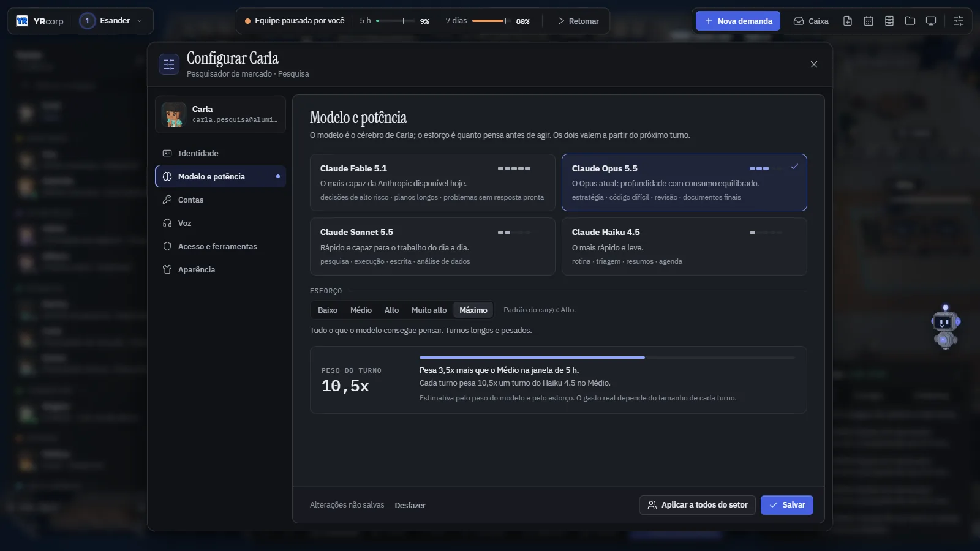Click the 10,5x turn weight value
This screenshot has height=551, width=980.
coord(345,386)
